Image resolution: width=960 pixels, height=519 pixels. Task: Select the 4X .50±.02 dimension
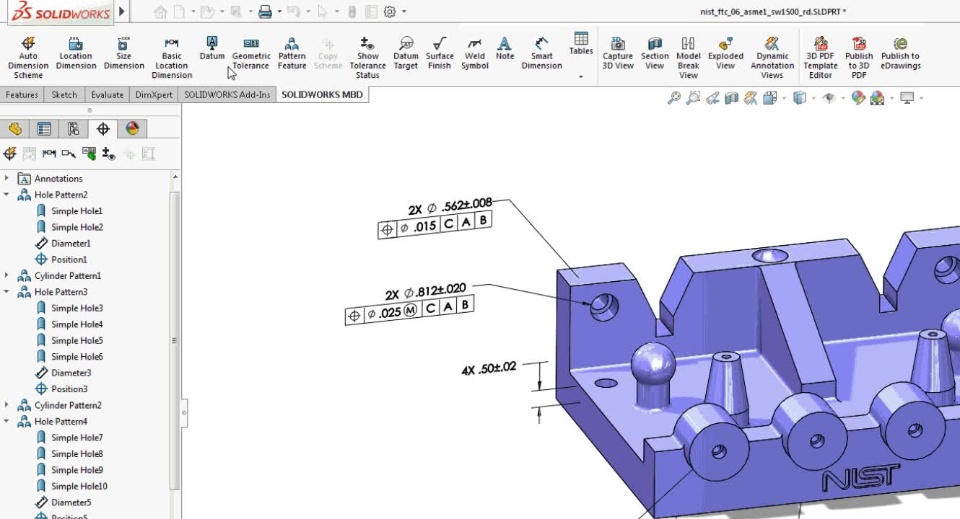[489, 369]
